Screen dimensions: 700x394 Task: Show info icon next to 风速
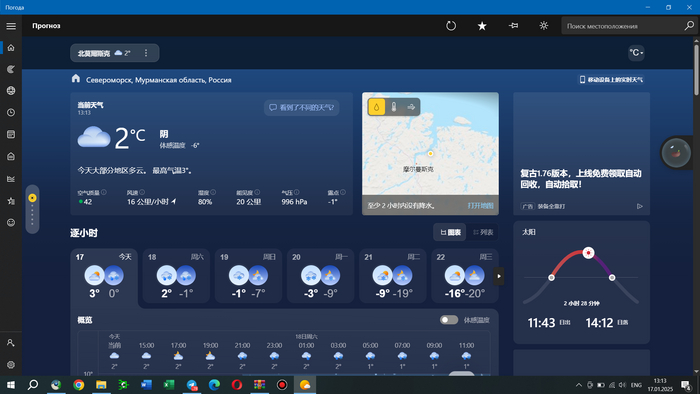click(x=142, y=192)
